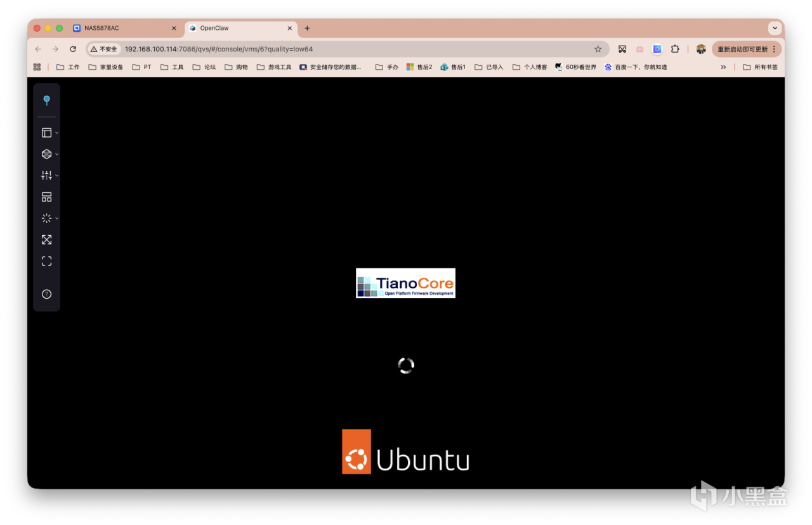This screenshot has width=812, height=525.
Task: Click the scissors-style extension icon
Action: [x=622, y=49]
